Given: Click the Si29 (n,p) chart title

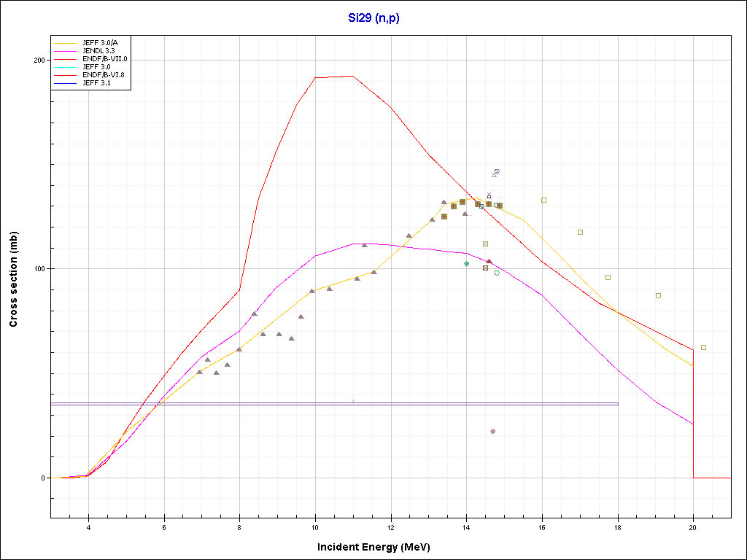Looking at the screenshot, I should coord(373,18).
